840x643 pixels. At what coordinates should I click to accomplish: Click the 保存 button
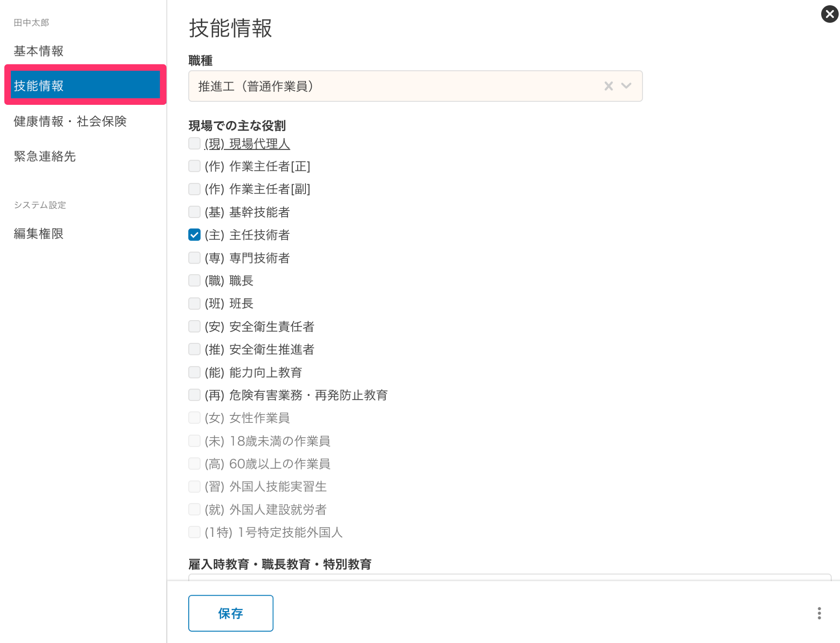tap(230, 613)
